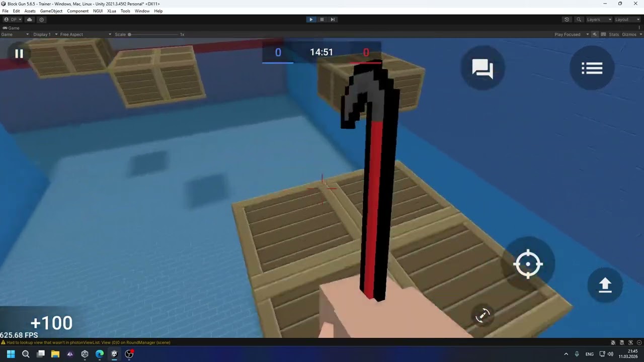Open the XLua menu
Screen dimensions: 644x362
[112, 11]
